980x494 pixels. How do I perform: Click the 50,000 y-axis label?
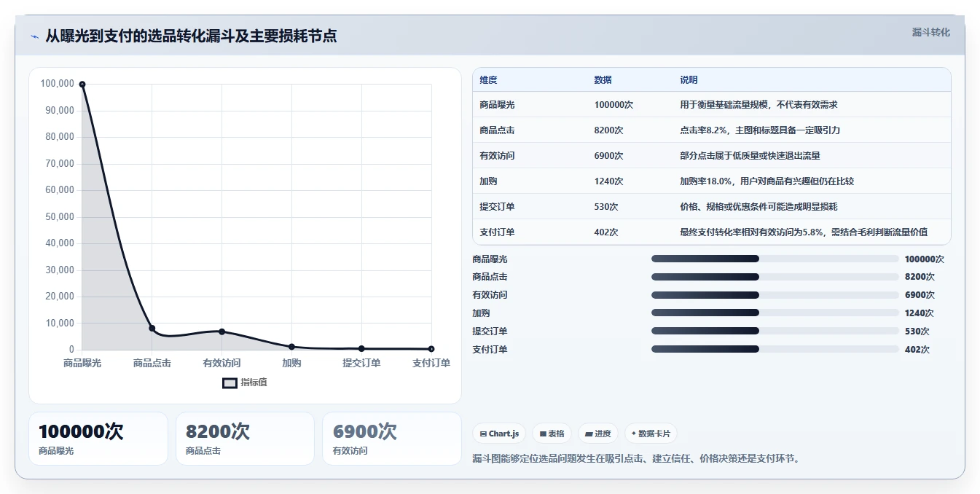60,217
